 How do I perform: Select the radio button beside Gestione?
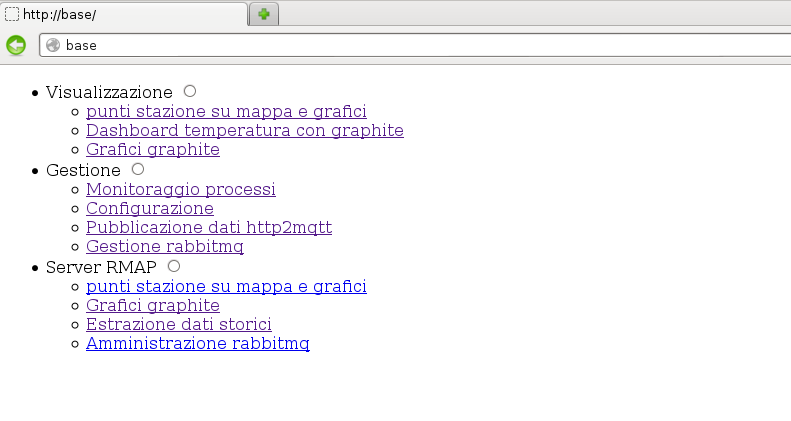[138, 169]
